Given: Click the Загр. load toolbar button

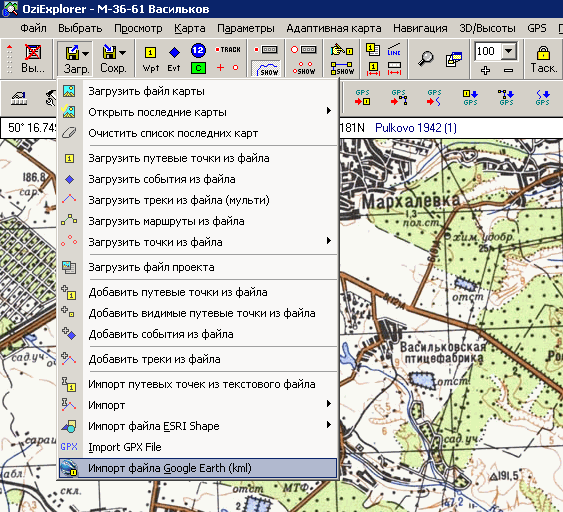Looking at the screenshot, I should [x=72, y=59].
